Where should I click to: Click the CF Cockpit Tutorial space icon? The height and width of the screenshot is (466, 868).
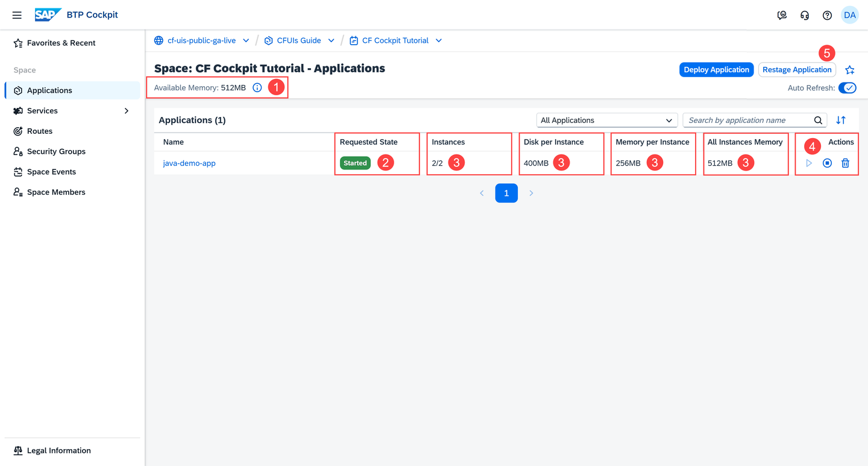(354, 40)
